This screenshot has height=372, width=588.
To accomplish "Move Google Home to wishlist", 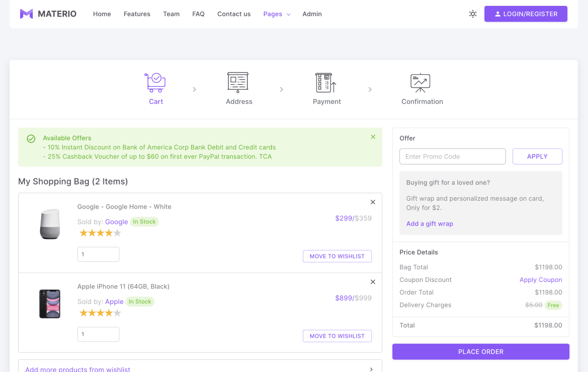I will tap(337, 256).
